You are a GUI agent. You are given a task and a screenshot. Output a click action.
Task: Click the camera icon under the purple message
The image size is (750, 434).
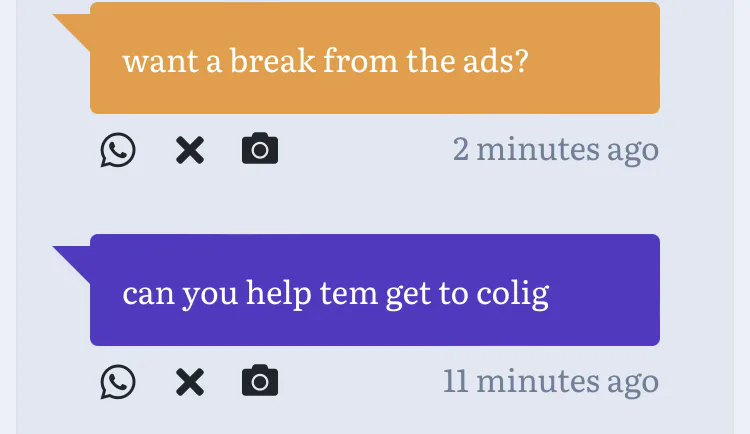260,382
